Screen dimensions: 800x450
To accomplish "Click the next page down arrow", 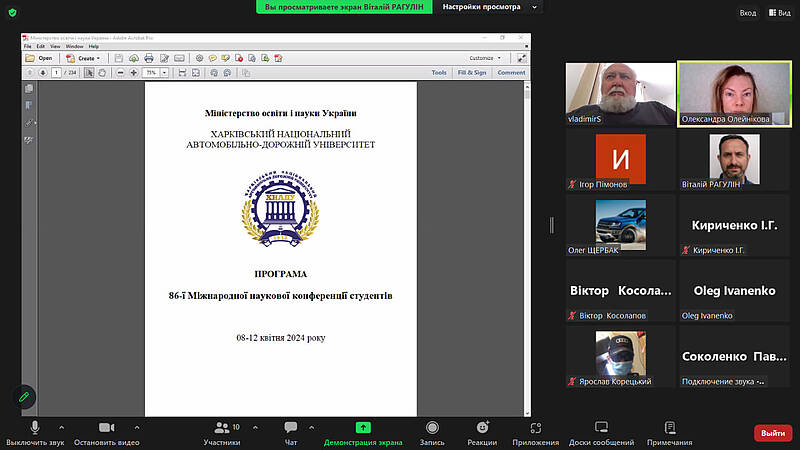I will (43, 72).
